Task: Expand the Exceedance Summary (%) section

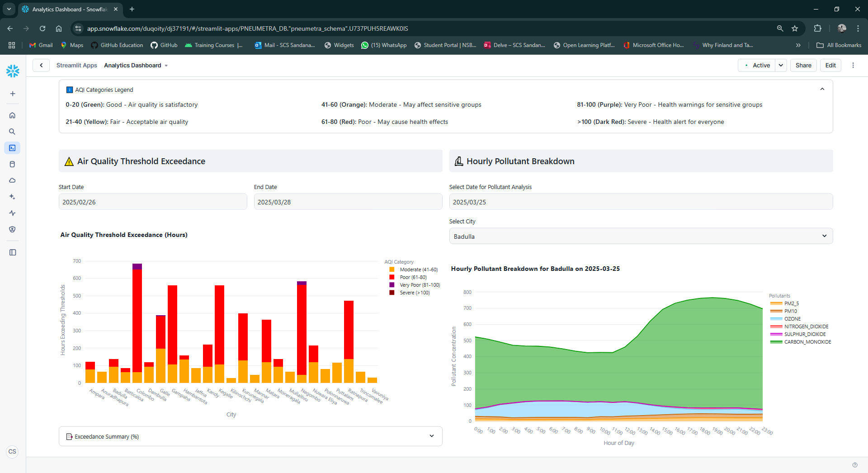Action: click(432, 436)
